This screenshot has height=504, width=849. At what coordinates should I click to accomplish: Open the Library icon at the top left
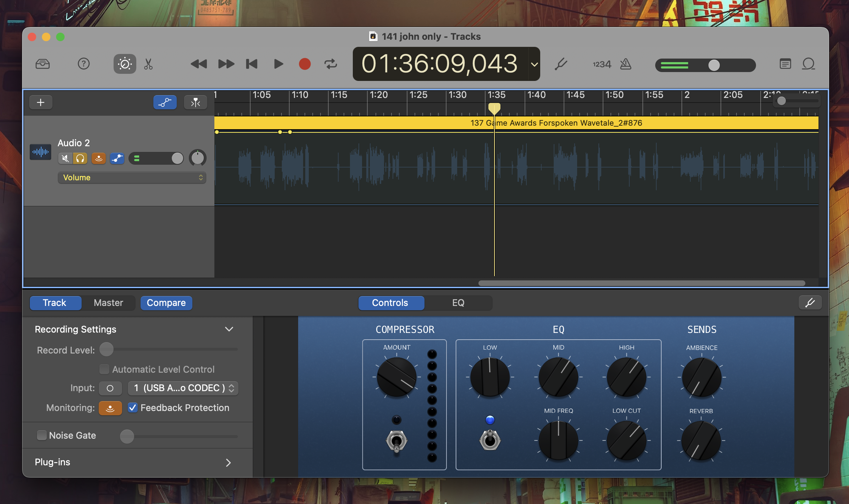point(42,64)
